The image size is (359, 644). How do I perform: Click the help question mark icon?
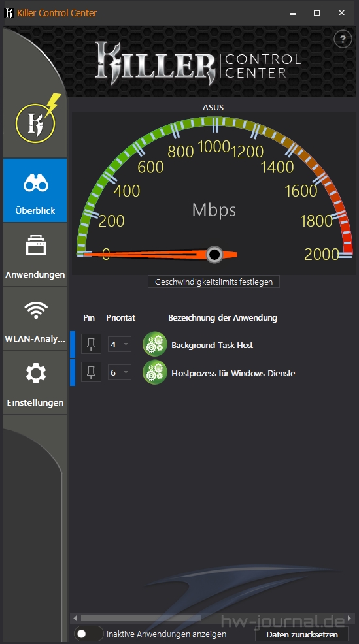click(x=343, y=39)
